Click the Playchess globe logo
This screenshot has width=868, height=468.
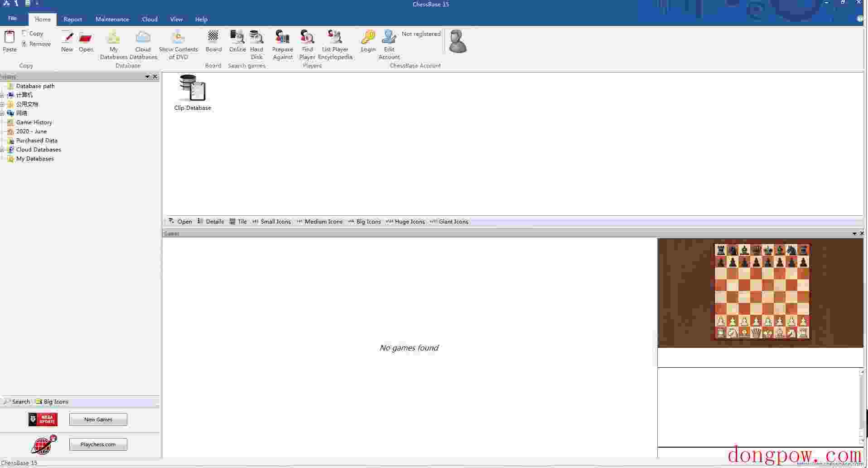point(44,444)
